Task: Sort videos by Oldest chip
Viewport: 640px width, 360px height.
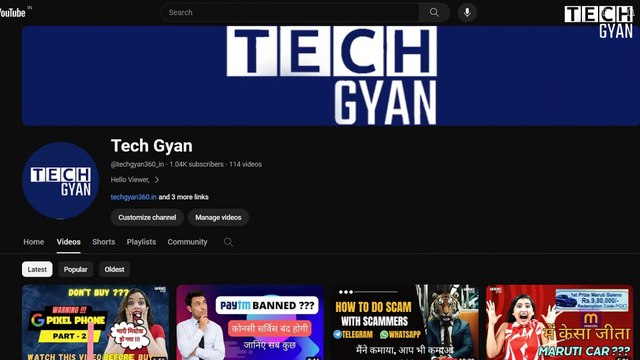Action: [x=114, y=269]
